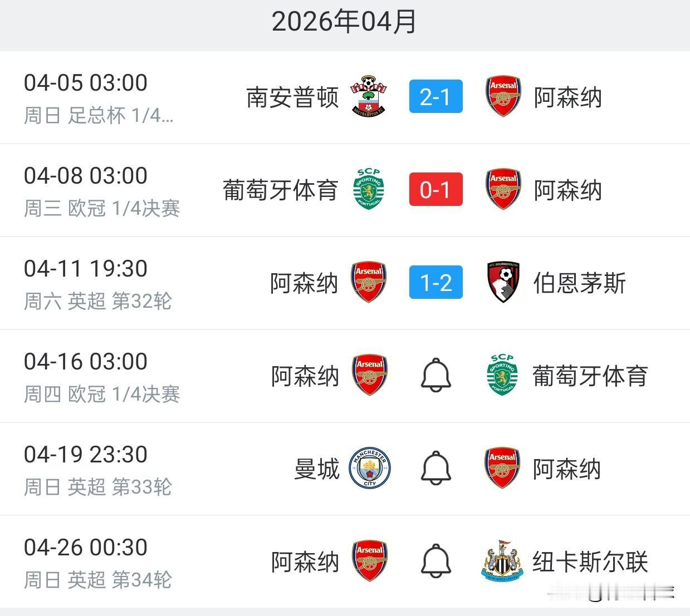Viewport: 690px width, 616px height.
Task: Click the Arsenal crest in the 04-16 row
Action: [369, 375]
